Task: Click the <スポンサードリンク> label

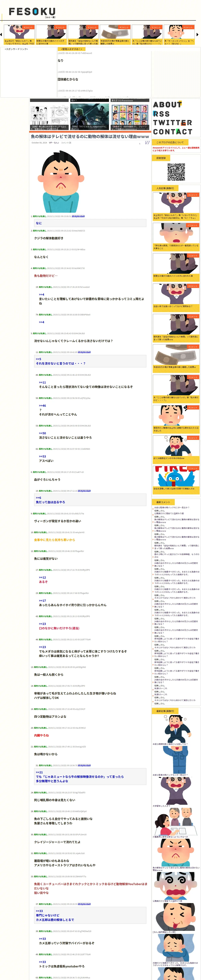Action: coord(16,49)
